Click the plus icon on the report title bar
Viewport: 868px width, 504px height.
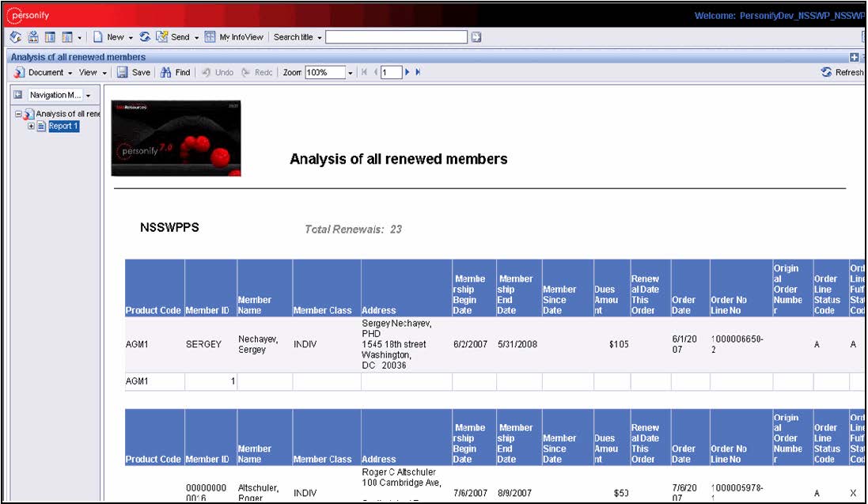click(x=854, y=57)
